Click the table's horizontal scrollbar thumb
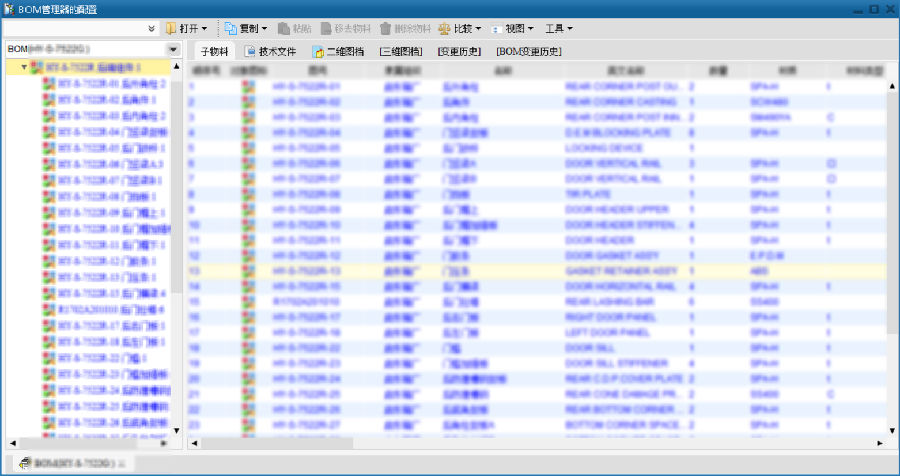The height and width of the screenshot is (476, 900). click(277, 443)
